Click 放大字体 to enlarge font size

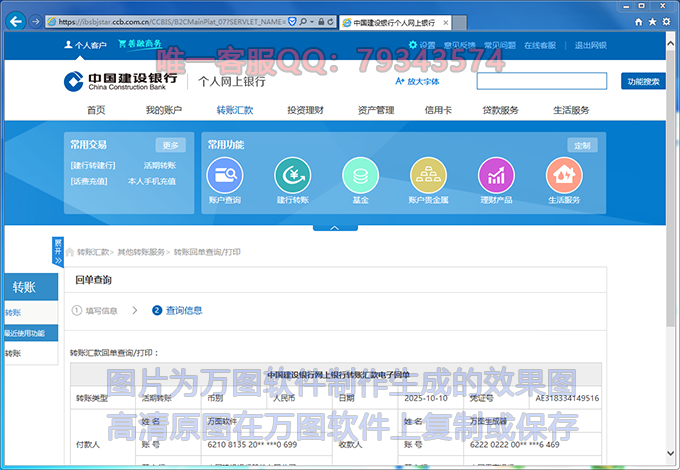pos(417,82)
